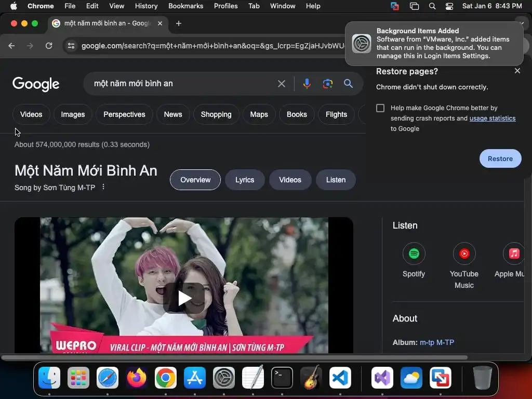Open Finder from the Dock
532x399 pixels.
pos(49,378)
